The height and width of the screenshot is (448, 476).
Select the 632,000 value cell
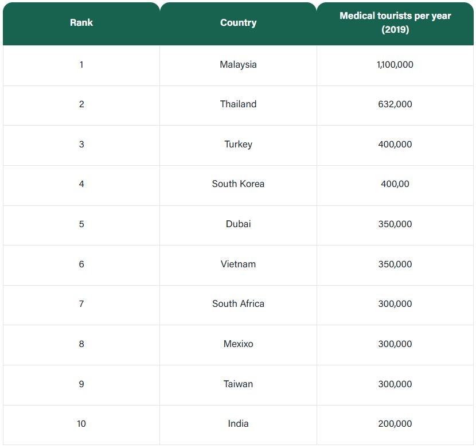tap(395, 104)
